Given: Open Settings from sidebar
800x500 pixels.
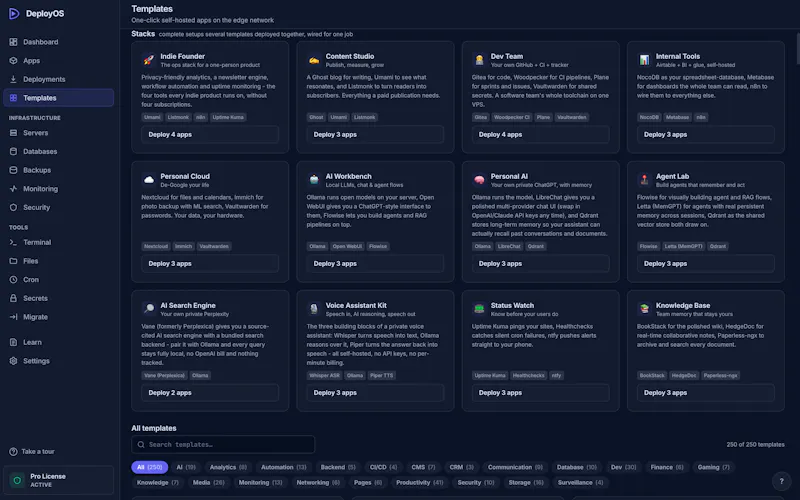Looking at the screenshot, I should [59, 361].
